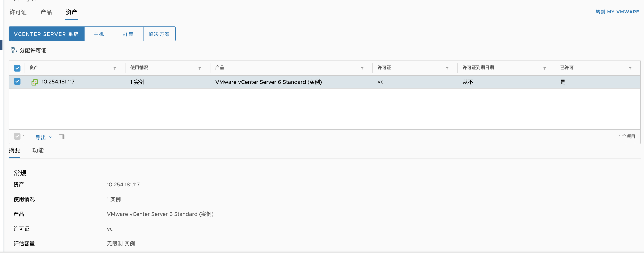This screenshot has width=644, height=253.
Task: Open the 产品 column filter
Action: click(x=362, y=68)
